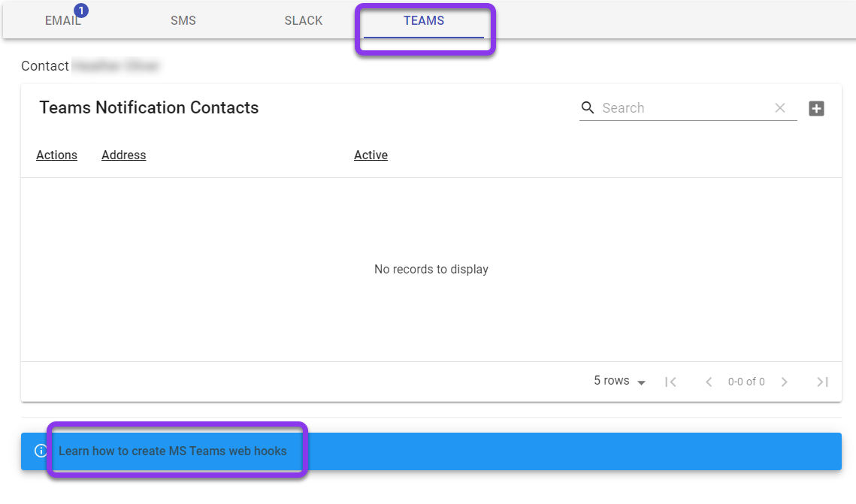
Task: Click the add contact plus icon
Action: pos(816,109)
